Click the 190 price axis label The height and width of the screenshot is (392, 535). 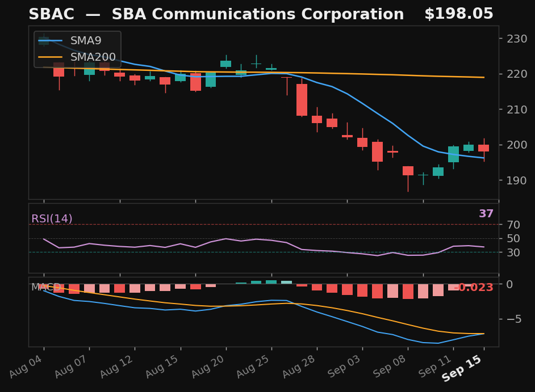[517, 180]
